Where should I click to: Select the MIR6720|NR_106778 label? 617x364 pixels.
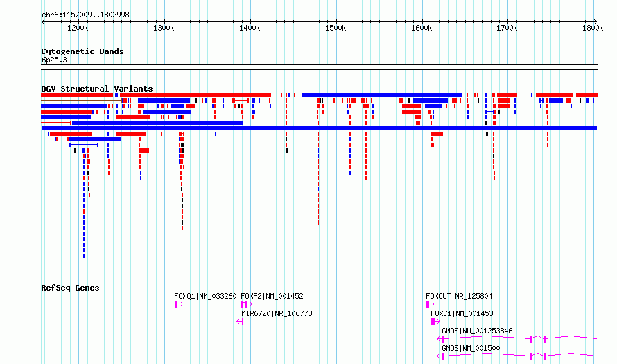[277, 313]
